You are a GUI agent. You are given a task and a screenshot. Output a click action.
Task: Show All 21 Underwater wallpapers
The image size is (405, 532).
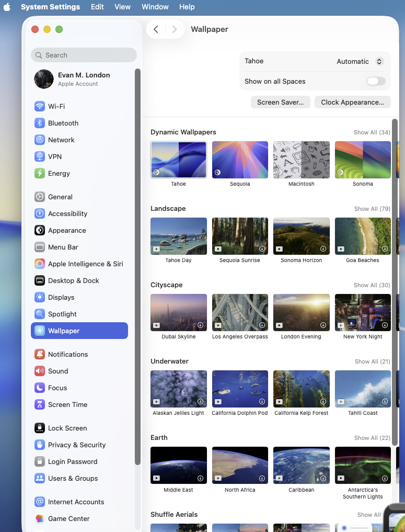tap(373, 361)
